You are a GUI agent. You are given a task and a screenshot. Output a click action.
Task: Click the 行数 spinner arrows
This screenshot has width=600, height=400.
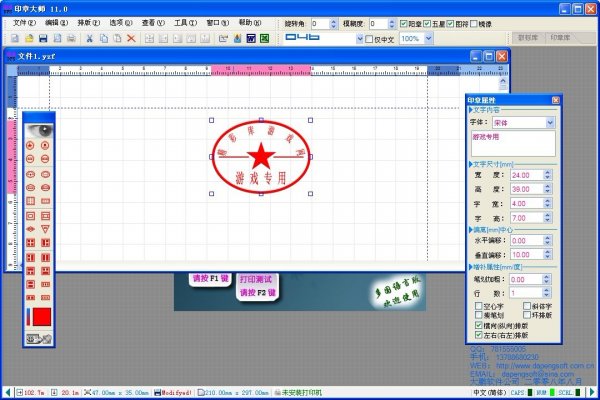point(547,293)
